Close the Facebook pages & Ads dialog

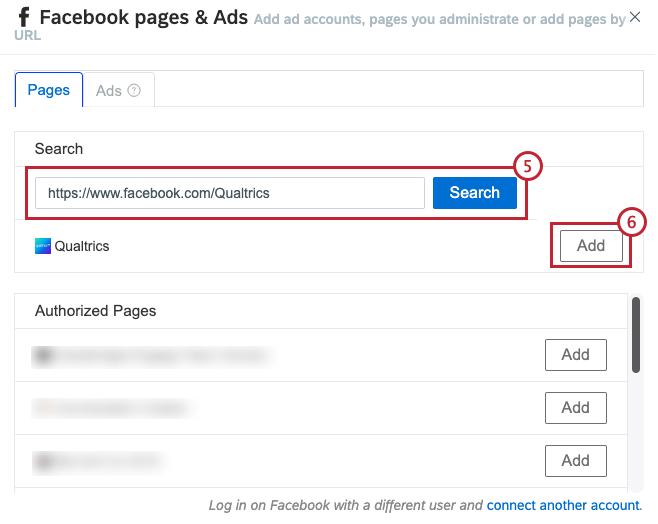[635, 17]
